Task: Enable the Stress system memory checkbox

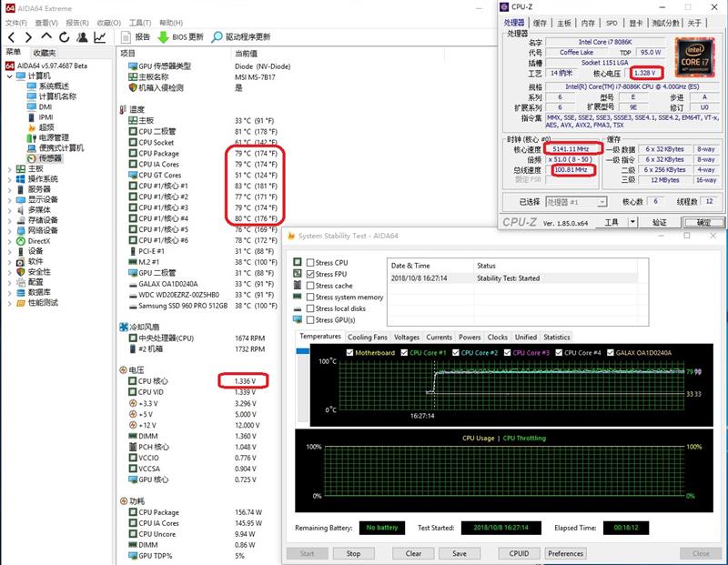Action: (310, 298)
